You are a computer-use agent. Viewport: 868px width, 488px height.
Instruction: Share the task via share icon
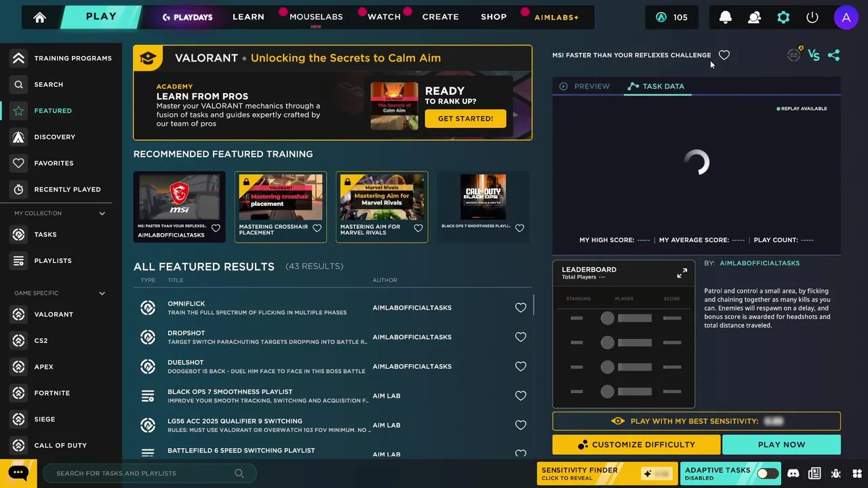[834, 56]
